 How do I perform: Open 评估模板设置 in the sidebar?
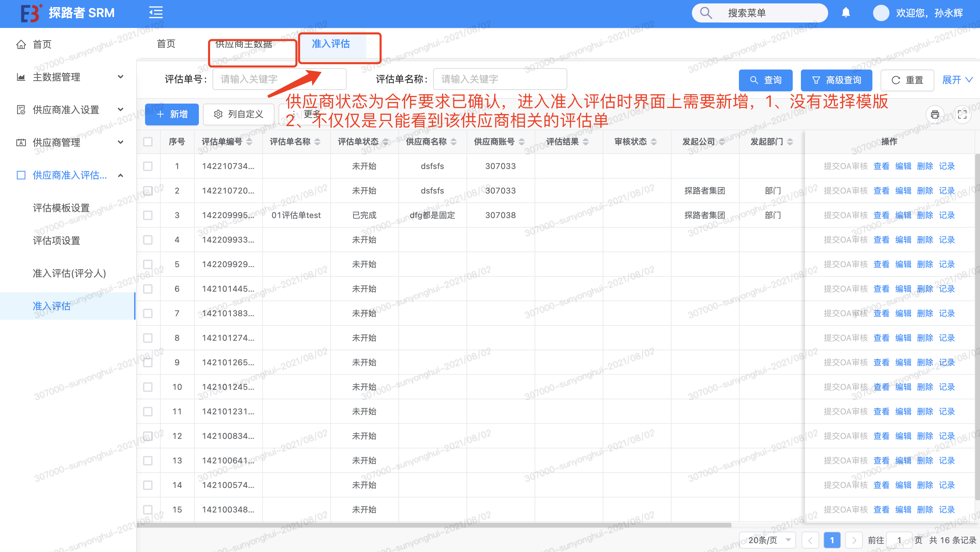click(x=61, y=208)
